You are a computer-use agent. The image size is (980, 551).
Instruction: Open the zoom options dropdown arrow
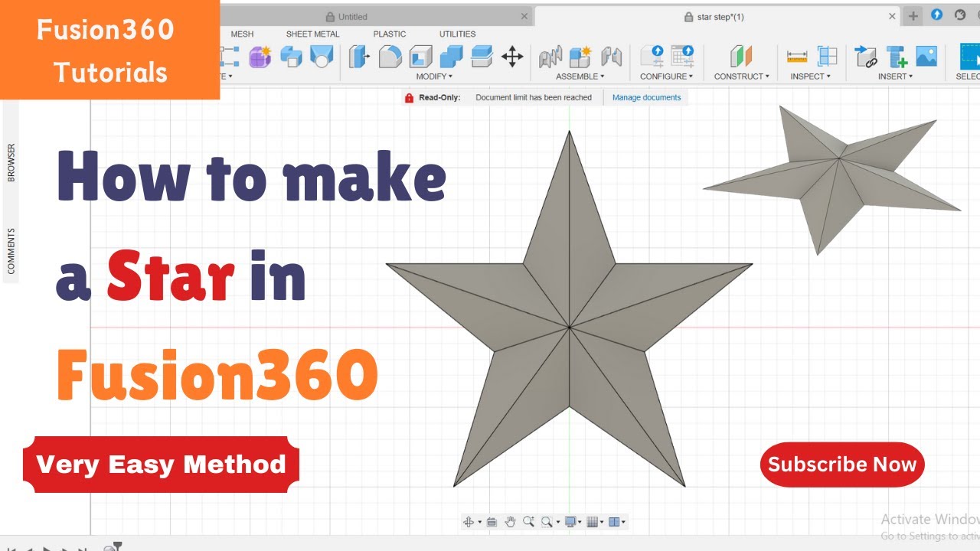(x=557, y=523)
